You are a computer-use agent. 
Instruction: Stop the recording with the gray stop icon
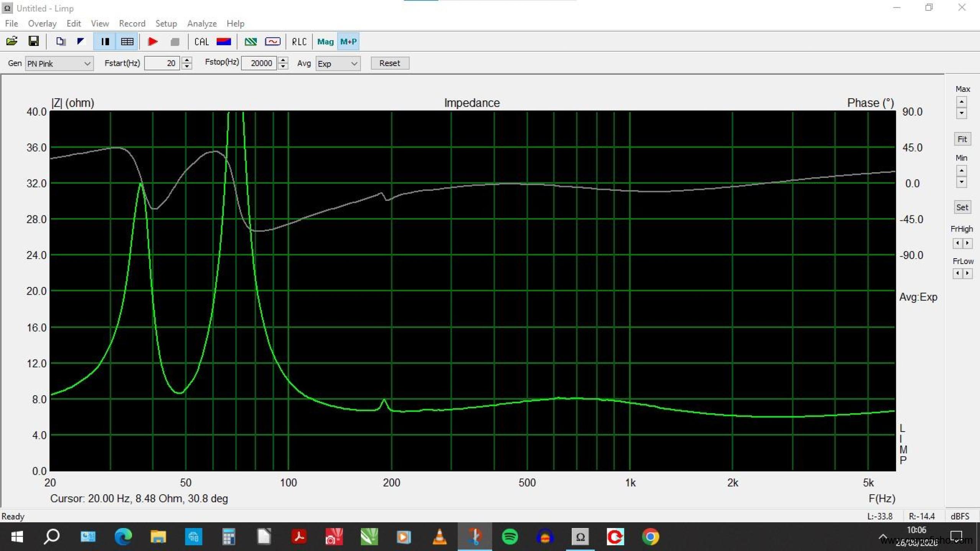point(175,41)
